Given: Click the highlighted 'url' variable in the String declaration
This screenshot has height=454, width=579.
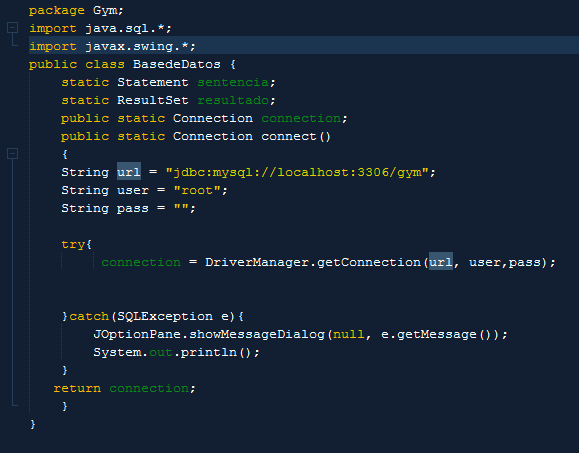Looking at the screenshot, I should click(129, 172).
